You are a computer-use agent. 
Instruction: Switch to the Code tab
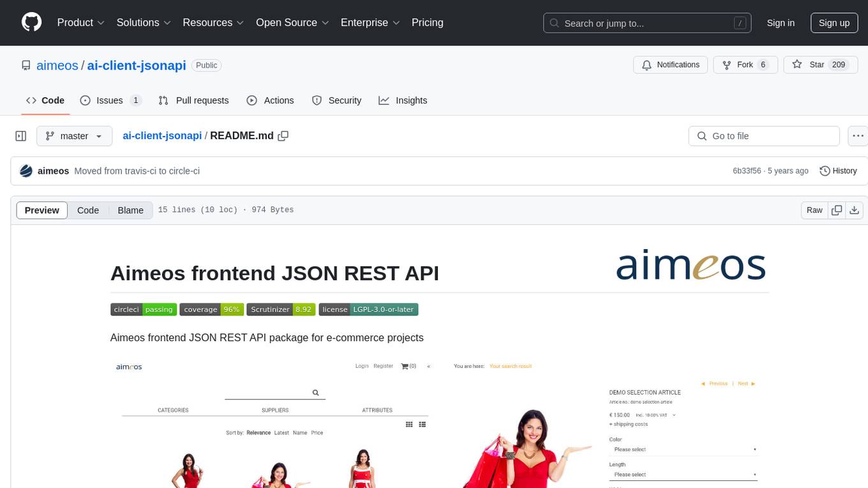45,100
